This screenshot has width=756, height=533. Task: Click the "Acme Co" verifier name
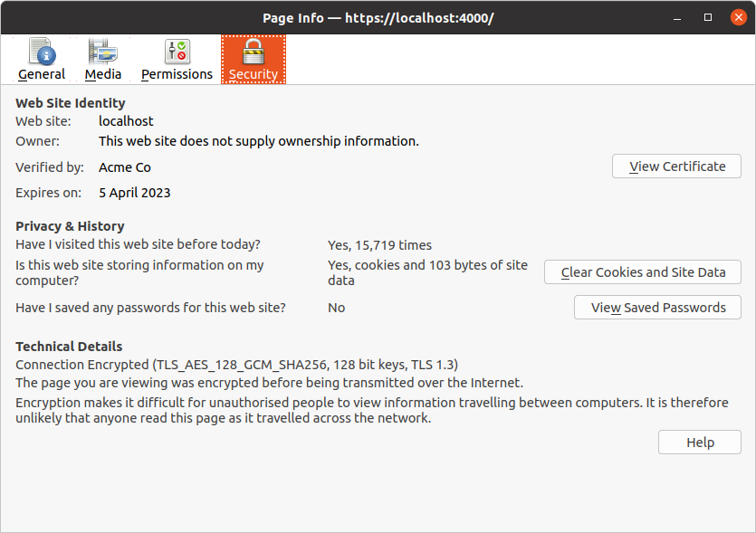click(x=125, y=167)
